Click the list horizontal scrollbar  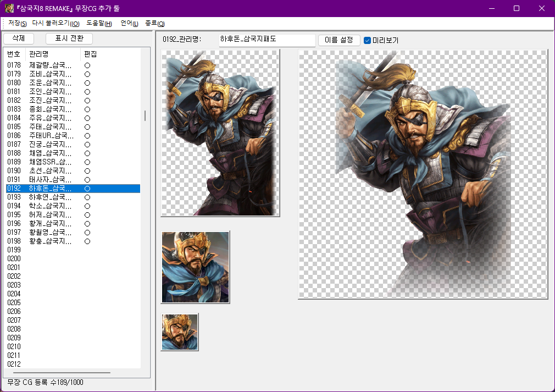point(62,373)
